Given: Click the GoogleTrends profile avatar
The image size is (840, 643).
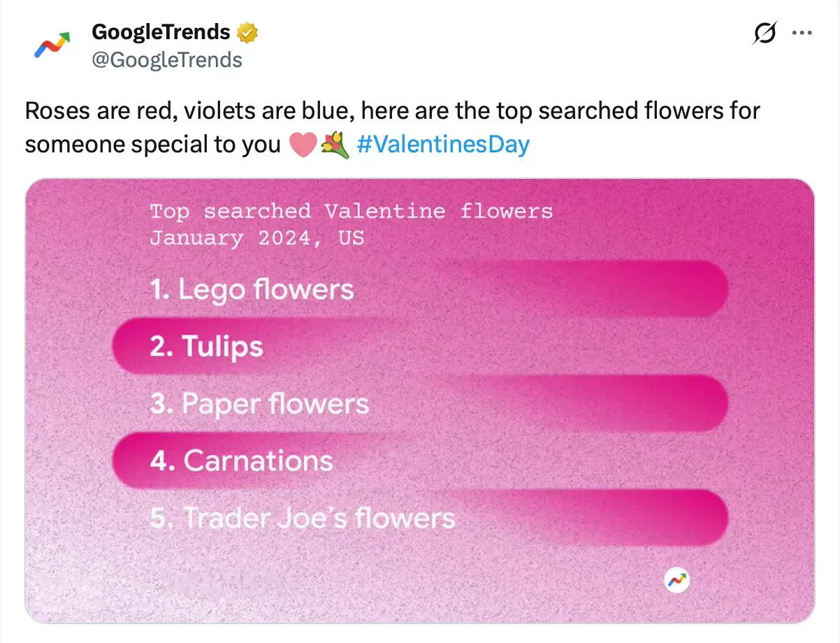Looking at the screenshot, I should coord(52,45).
